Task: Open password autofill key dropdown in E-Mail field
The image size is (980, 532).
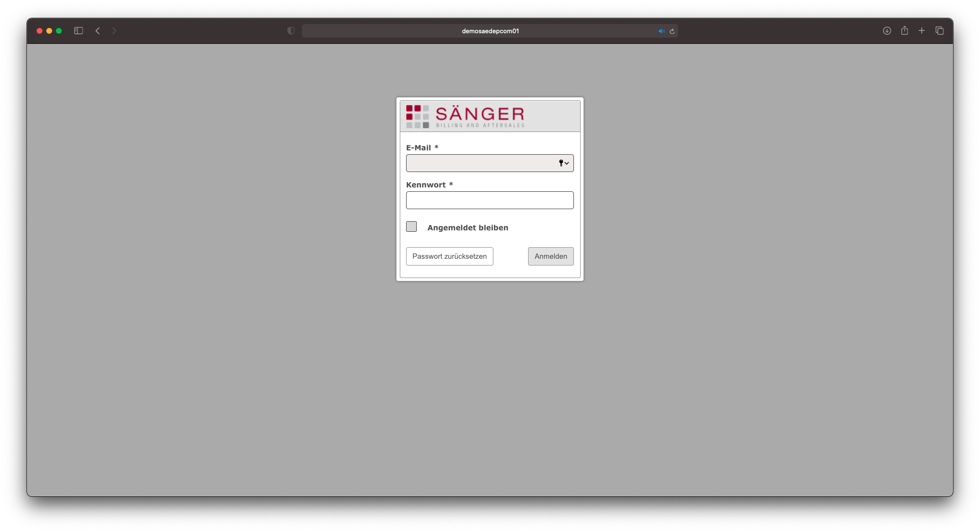Action: tap(564, 163)
